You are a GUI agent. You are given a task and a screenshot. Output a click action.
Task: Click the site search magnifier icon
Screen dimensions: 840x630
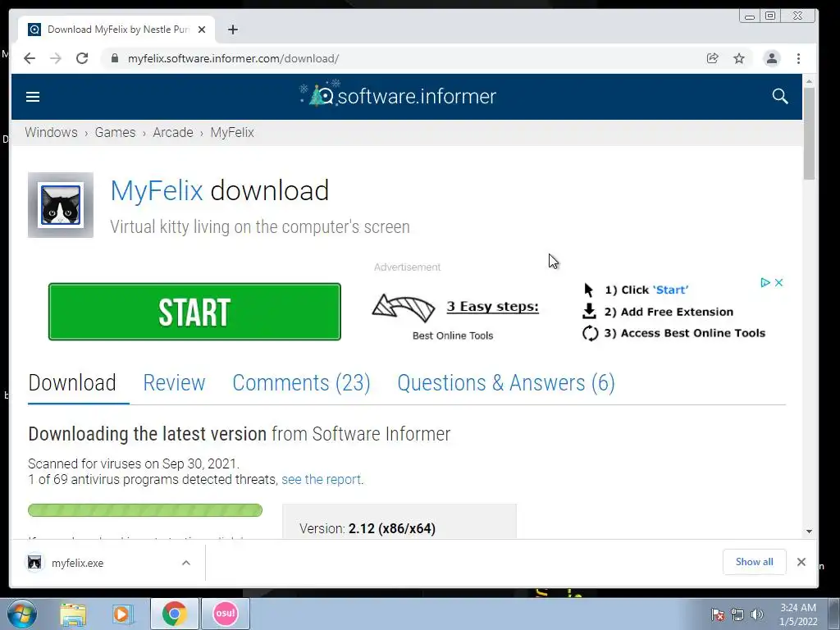[780, 97]
